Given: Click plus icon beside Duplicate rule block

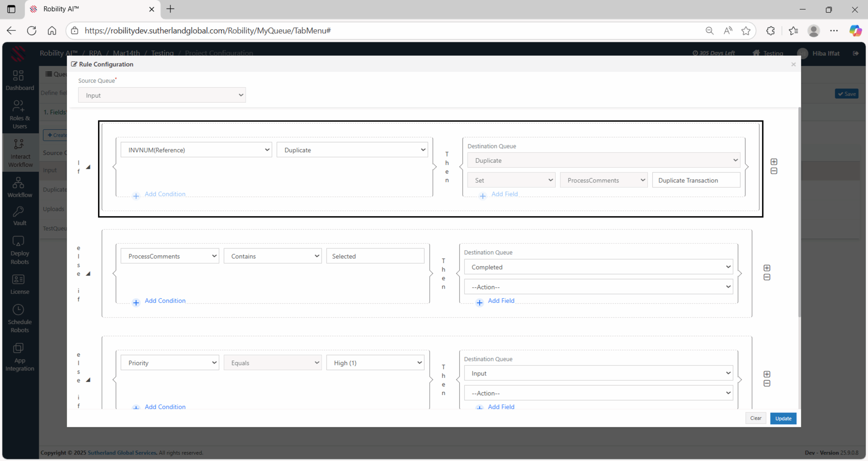Looking at the screenshot, I should (x=774, y=162).
